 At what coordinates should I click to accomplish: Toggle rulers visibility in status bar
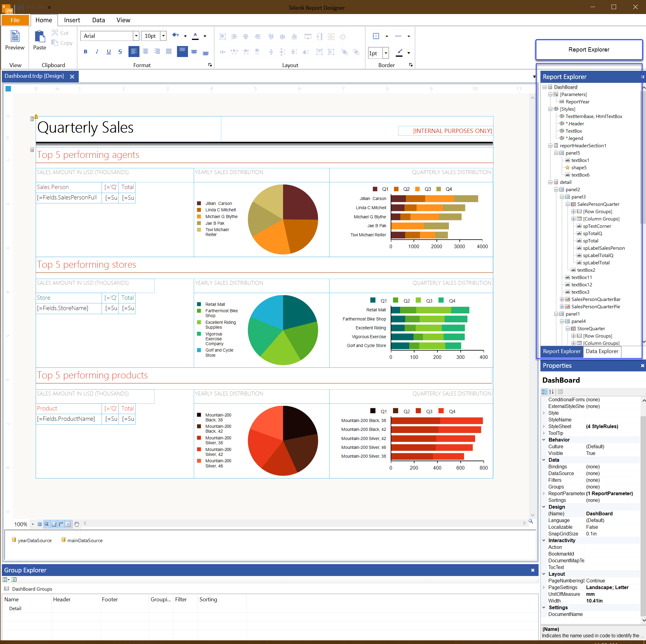point(61,524)
